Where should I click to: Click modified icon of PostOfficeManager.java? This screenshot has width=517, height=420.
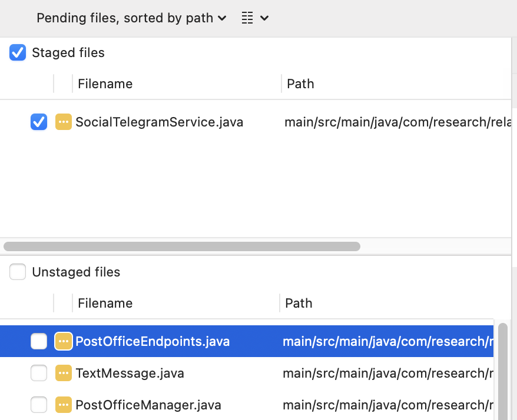click(64, 405)
